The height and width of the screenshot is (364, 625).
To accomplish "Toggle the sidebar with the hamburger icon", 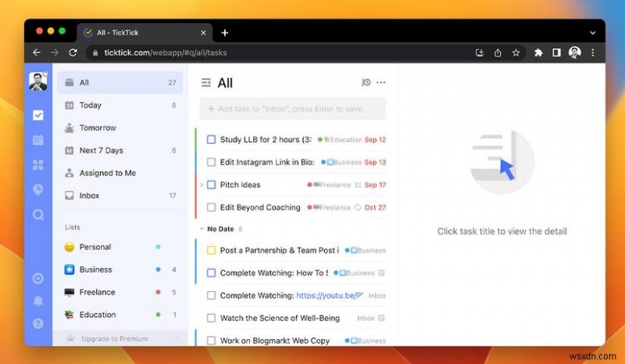I will point(206,83).
